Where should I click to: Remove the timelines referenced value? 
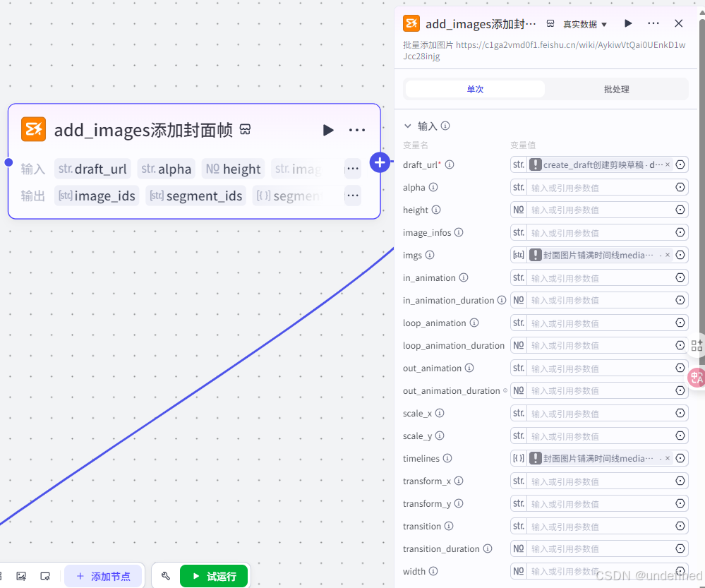click(668, 458)
